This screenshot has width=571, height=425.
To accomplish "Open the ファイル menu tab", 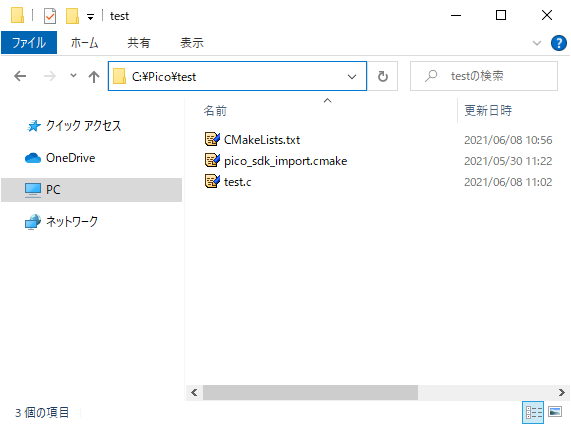I will (29, 43).
